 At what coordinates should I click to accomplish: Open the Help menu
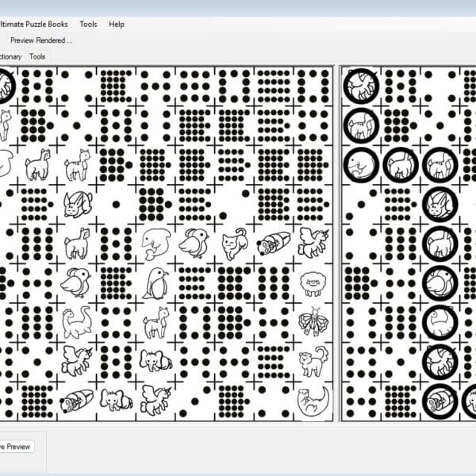point(117,24)
